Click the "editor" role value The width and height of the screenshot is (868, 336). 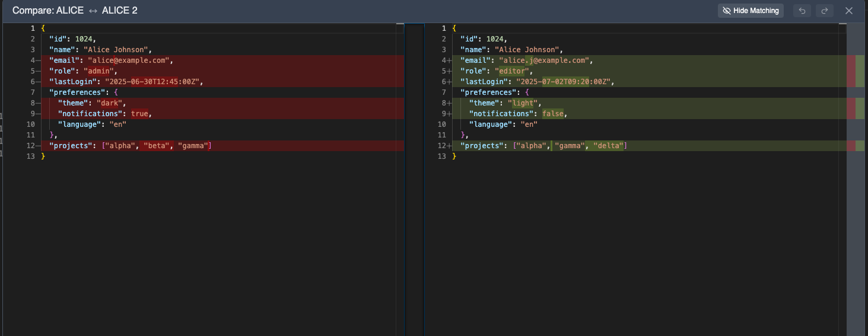[x=511, y=71]
